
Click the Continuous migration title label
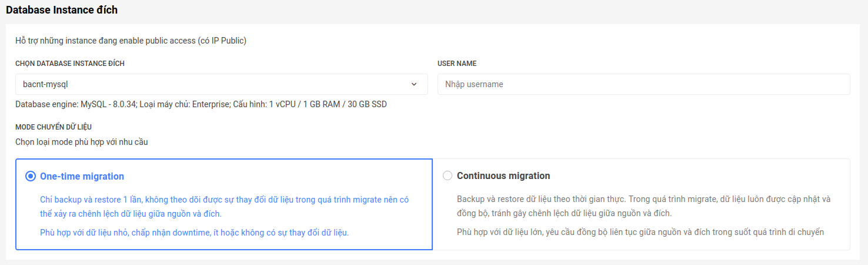(503, 175)
